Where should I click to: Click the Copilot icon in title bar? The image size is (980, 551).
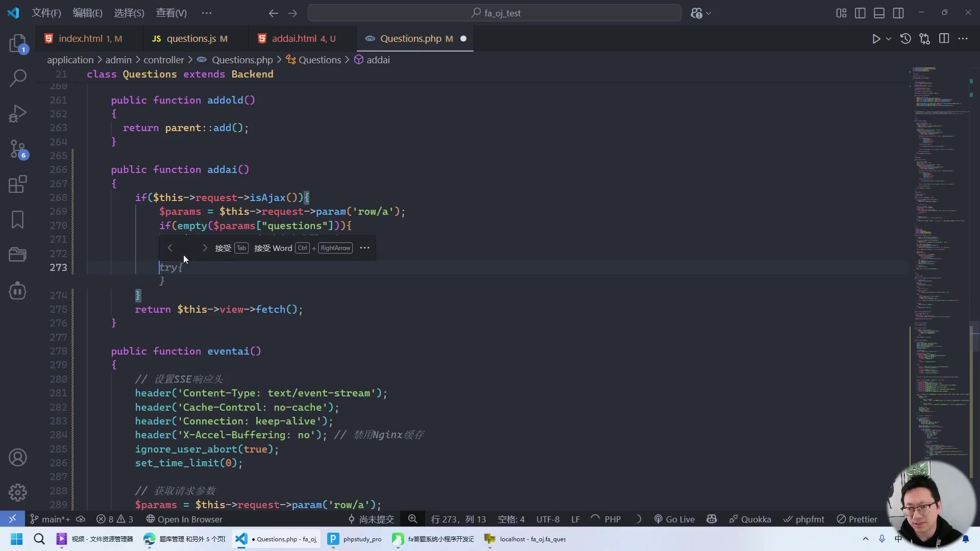pyautogui.click(x=696, y=13)
